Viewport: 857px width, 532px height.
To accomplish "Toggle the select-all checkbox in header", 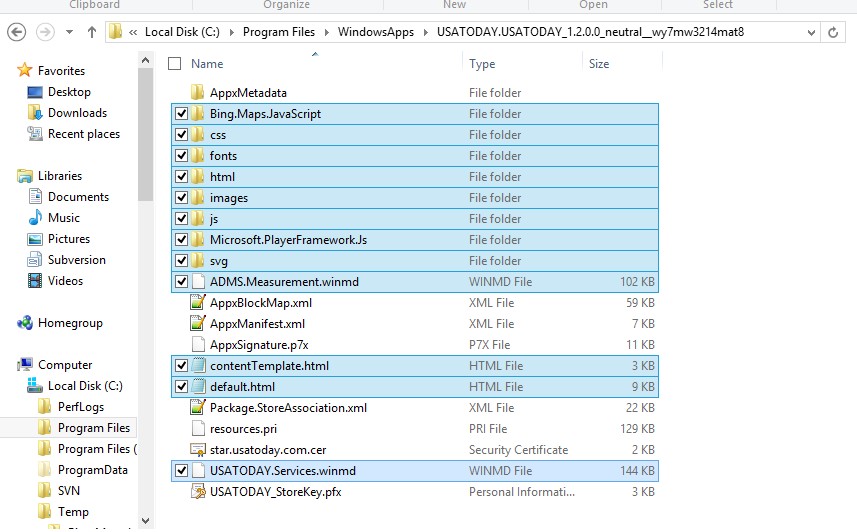I will click(174, 63).
